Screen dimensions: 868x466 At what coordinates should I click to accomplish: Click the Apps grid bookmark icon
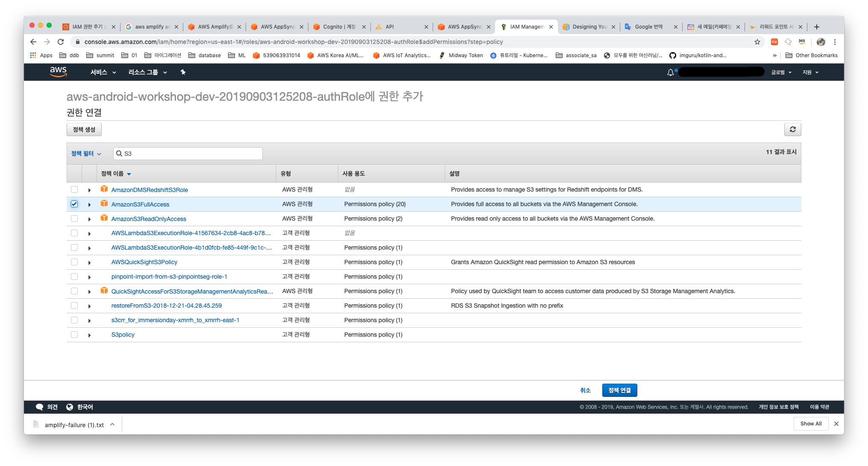33,55
